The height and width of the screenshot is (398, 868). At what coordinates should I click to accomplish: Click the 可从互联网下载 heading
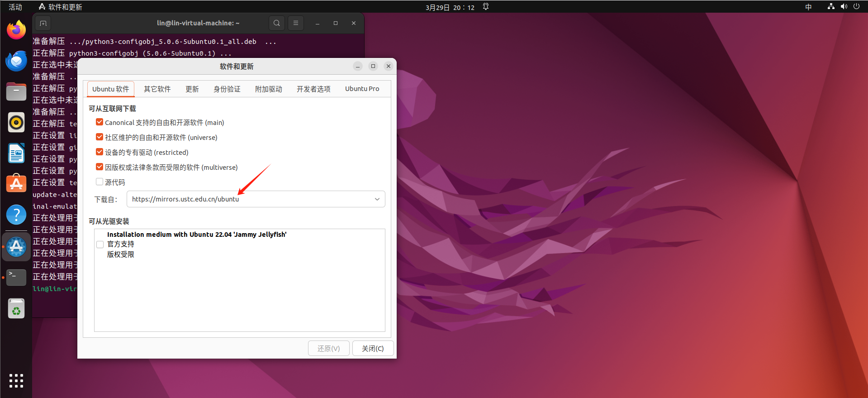(x=112, y=109)
